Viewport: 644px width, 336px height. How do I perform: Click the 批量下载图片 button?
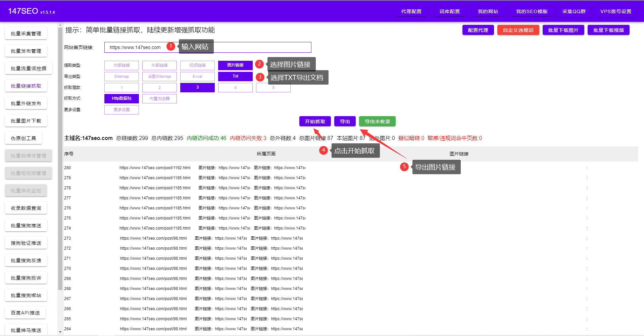tap(563, 30)
